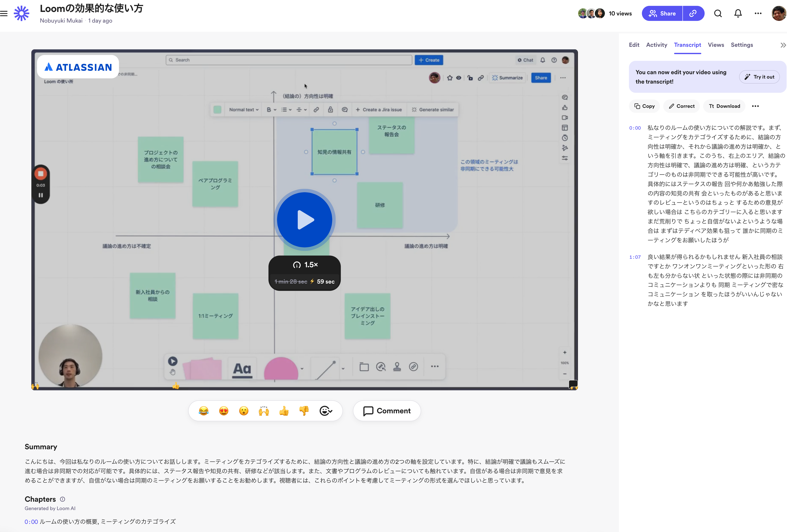Change the 1.5× playback speed
The width and height of the screenshot is (787, 532).
(305, 265)
